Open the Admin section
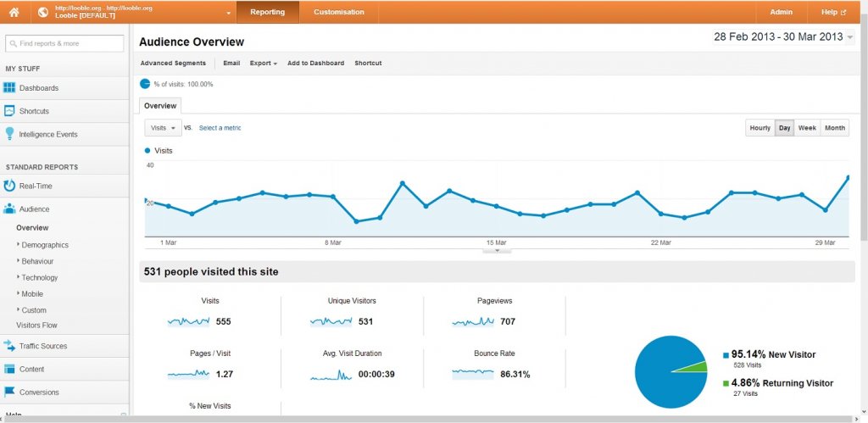The height and width of the screenshot is (423, 868). [x=781, y=12]
